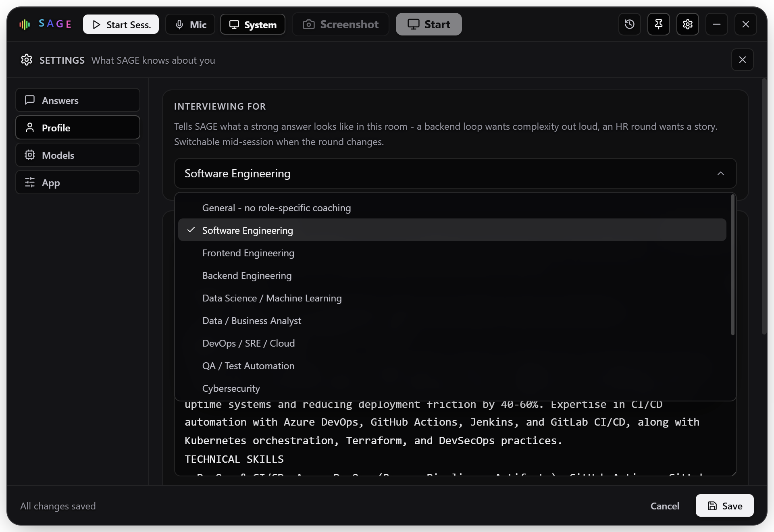This screenshot has height=532, width=774.
Task: Click the Screenshot camera button
Action: pos(341,24)
